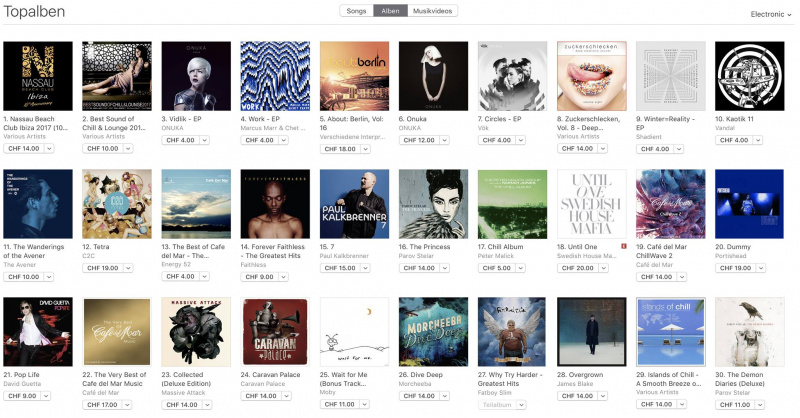800x418 pixels.
Task: Switch to the Musikvideos tab
Action: 432,11
